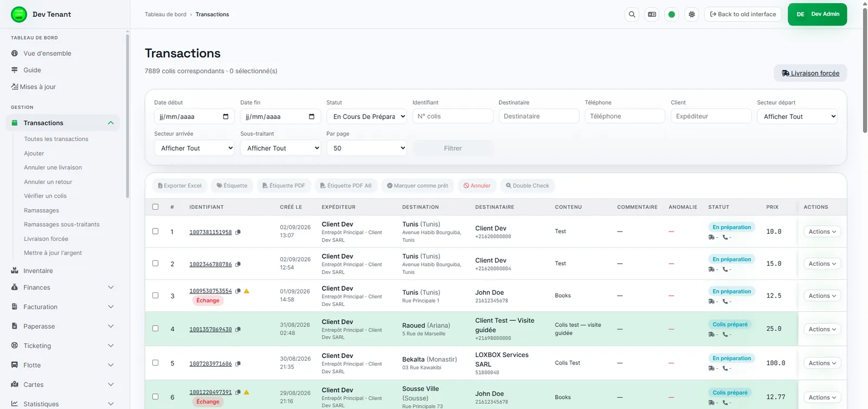Open Guide in the sidebar
The image size is (868, 409).
[32, 70]
